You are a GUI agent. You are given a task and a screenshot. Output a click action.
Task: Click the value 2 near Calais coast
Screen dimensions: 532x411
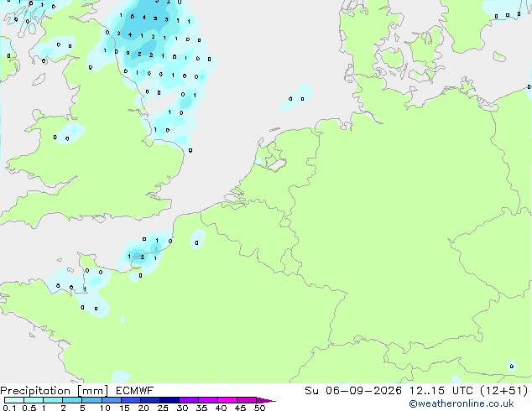coord(143,257)
